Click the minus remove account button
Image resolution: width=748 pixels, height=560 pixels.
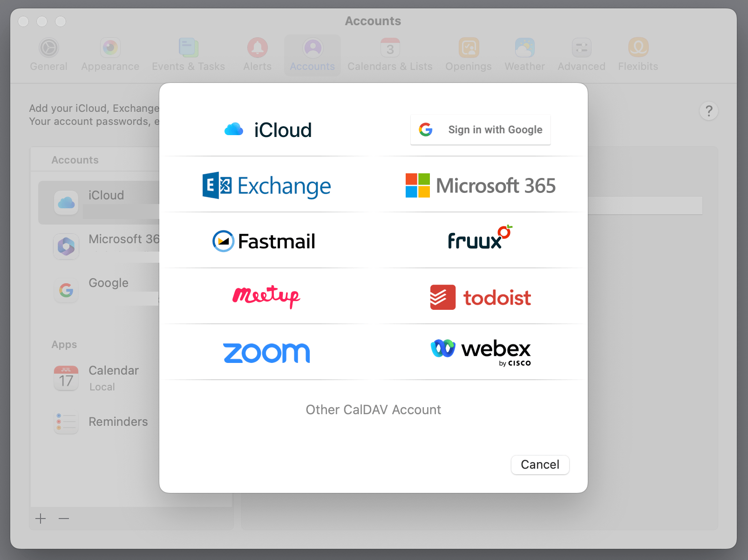[x=64, y=519]
